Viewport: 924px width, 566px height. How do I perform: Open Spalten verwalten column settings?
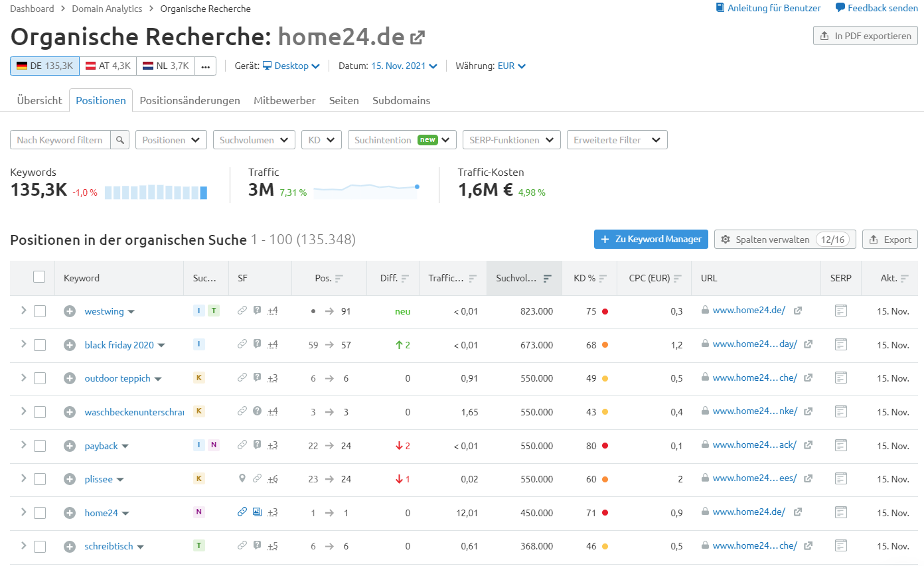pyautogui.click(x=785, y=240)
